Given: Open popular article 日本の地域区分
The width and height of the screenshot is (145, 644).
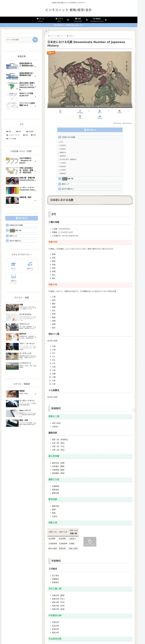Looking at the screenshot, I should pyautogui.click(x=22, y=161).
